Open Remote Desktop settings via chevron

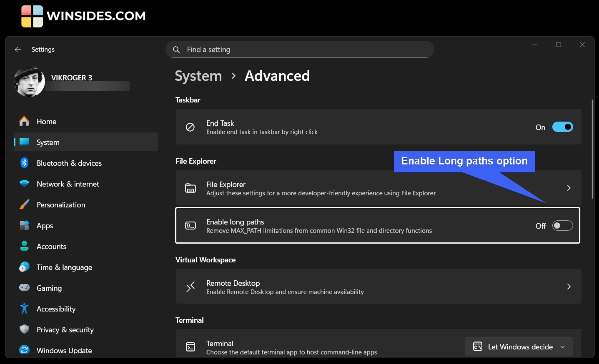(569, 287)
